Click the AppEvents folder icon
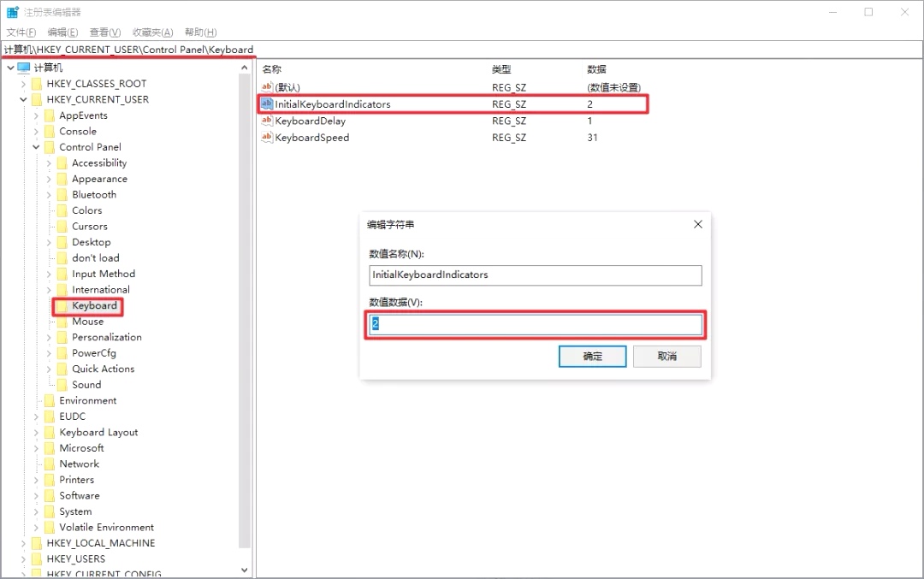The image size is (924, 579). coord(50,115)
